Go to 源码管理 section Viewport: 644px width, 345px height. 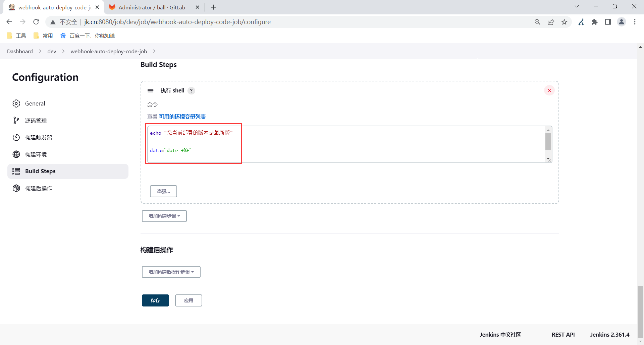click(68, 121)
